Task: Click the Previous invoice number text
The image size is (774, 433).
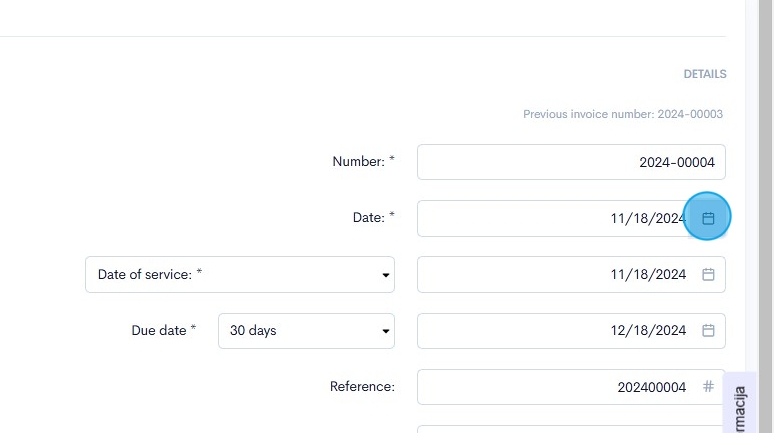Action: [x=622, y=114]
